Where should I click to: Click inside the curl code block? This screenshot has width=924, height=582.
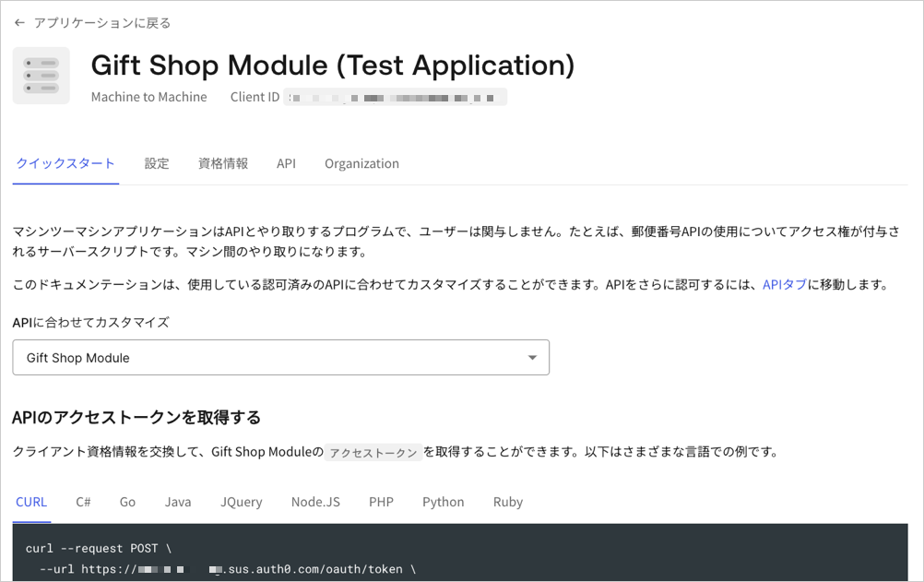277,553
